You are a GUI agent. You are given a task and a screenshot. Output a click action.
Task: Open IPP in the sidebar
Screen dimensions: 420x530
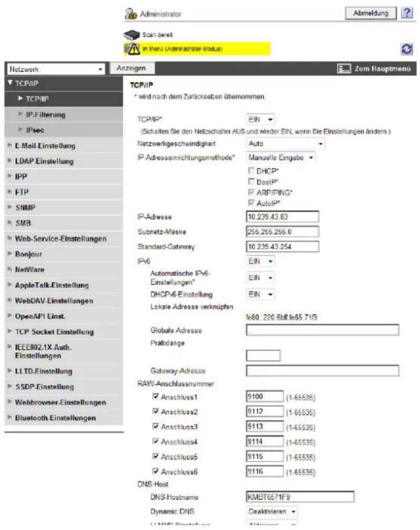(64, 177)
